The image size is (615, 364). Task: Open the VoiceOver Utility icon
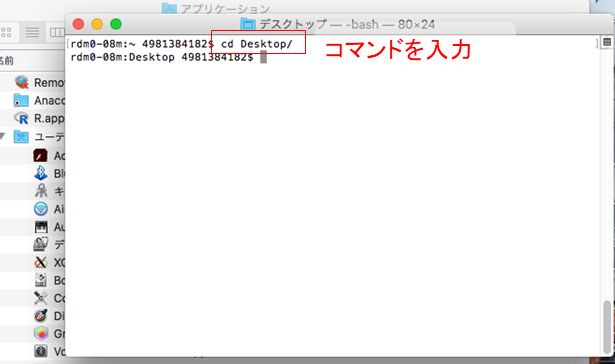click(41, 351)
